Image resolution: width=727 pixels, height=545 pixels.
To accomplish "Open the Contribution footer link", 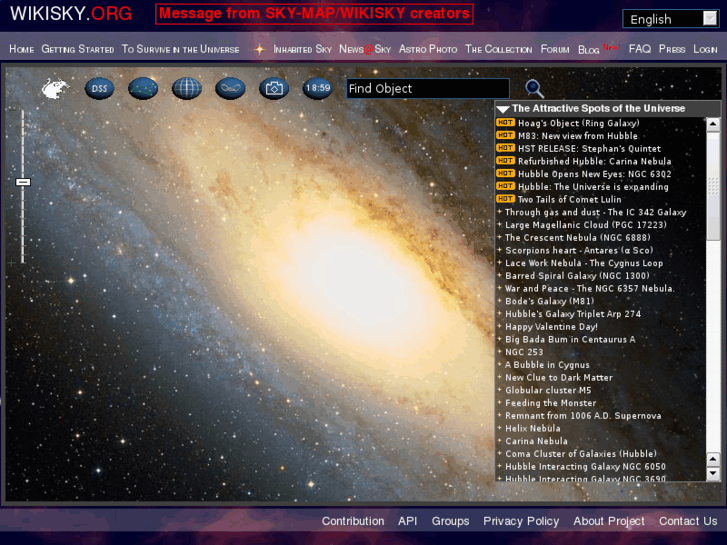I will coord(353,521).
